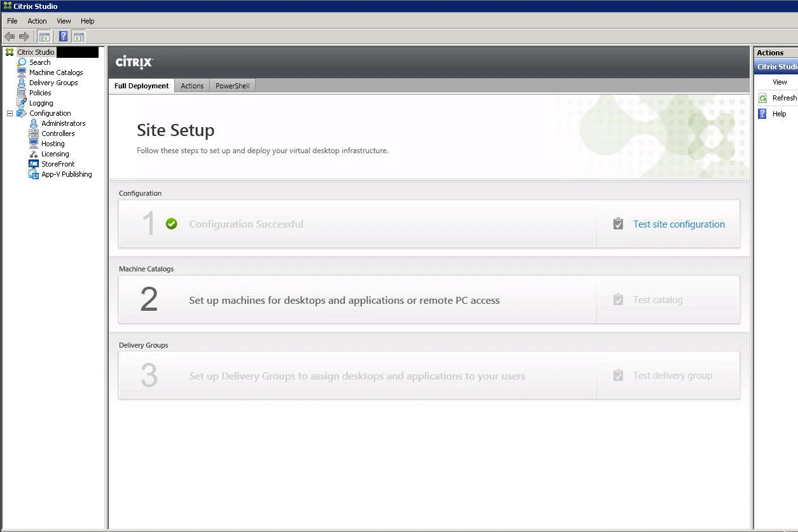Click the Test delivery group link

click(673, 376)
